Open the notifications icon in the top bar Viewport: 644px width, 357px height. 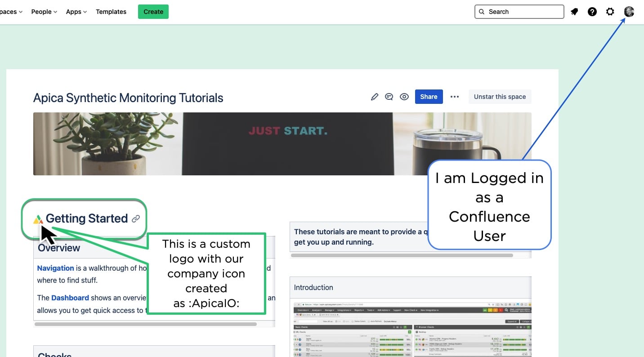pyautogui.click(x=574, y=12)
